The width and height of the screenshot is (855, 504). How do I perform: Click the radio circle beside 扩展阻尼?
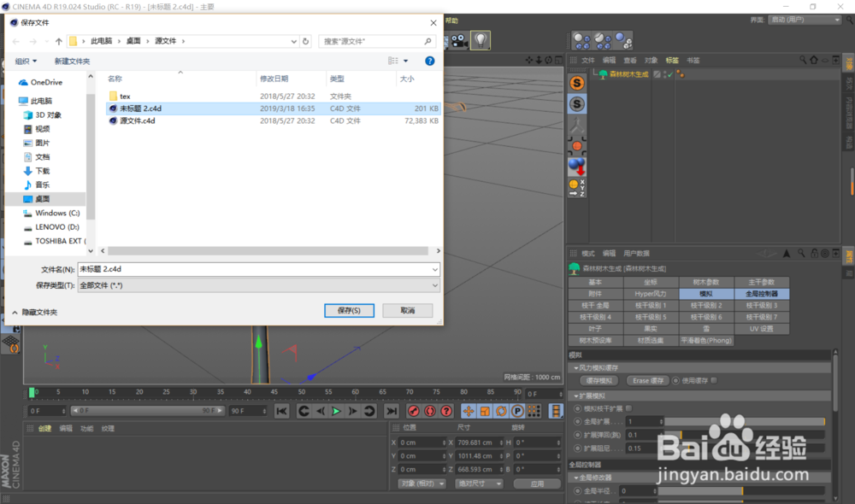[577, 448]
